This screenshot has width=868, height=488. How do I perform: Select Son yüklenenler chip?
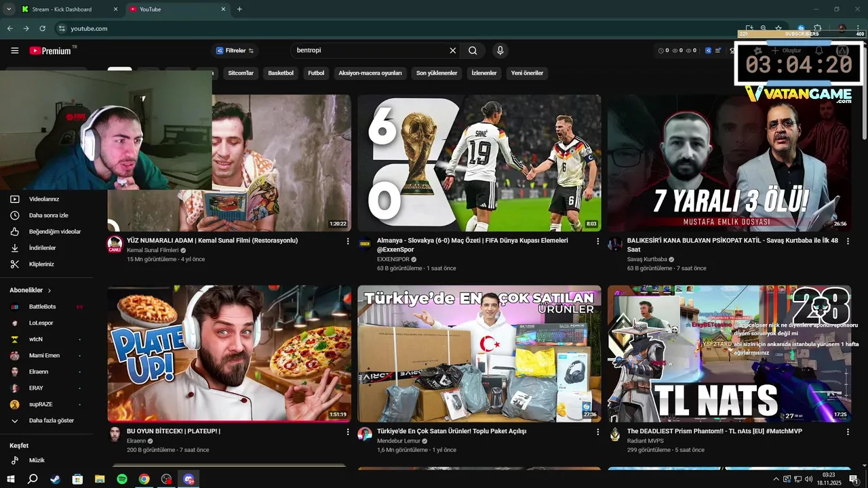[x=437, y=73]
